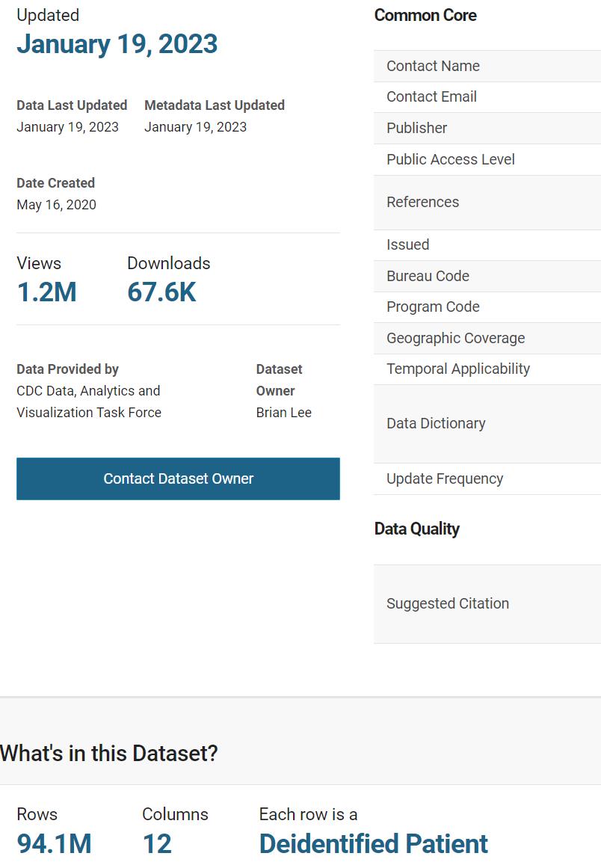Select the Contact Name metadata row
This screenshot has height=868, width=601.
click(x=433, y=66)
